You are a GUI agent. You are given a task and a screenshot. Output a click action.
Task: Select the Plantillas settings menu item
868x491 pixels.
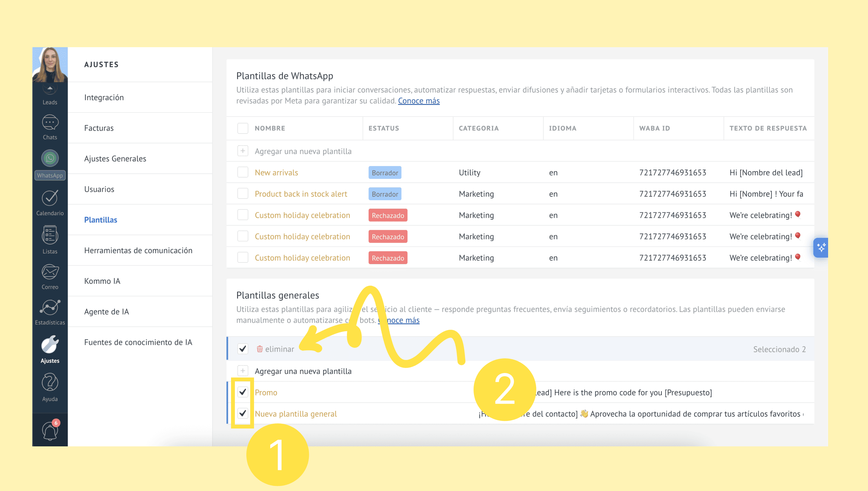coord(140,220)
